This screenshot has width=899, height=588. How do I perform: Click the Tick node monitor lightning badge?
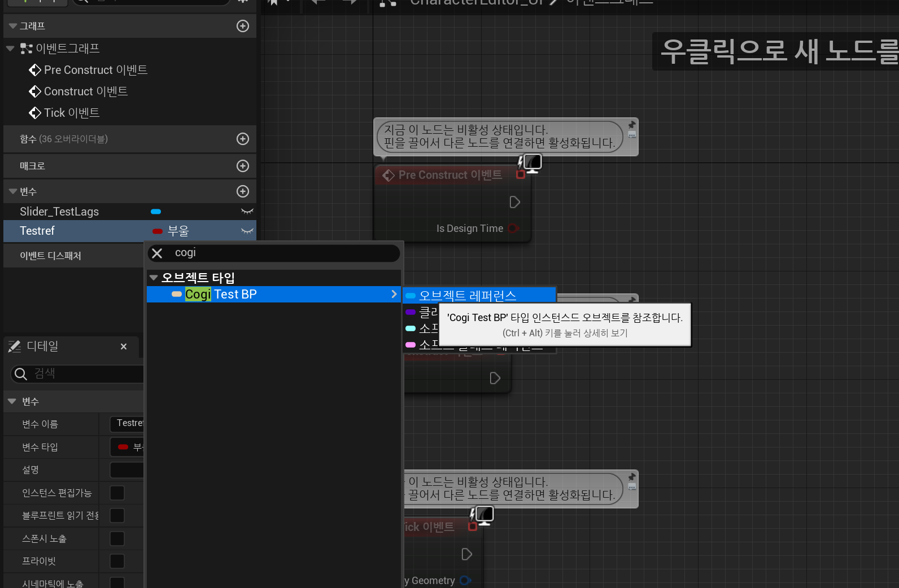point(483,515)
